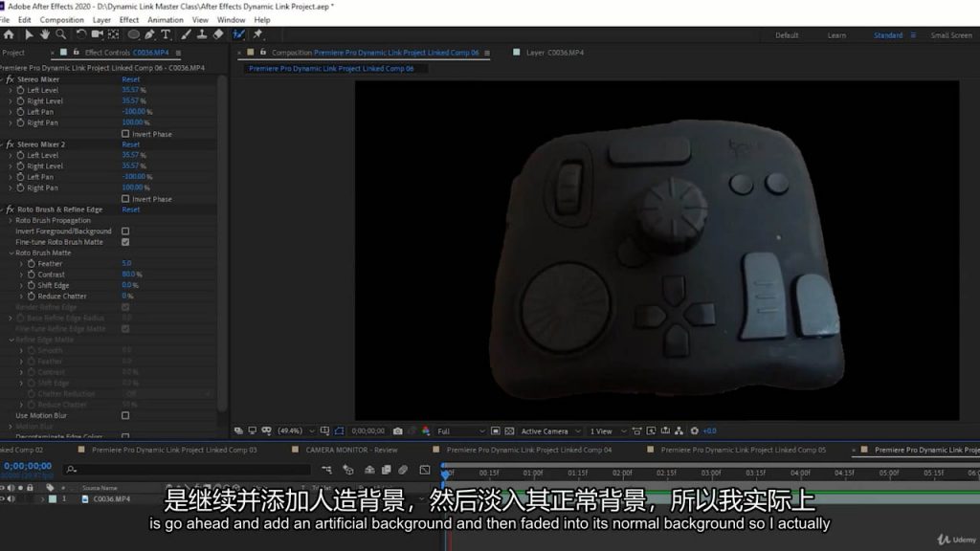Viewport: 980px width, 551px height.
Task: Select the Brush tool
Action: click(186, 35)
